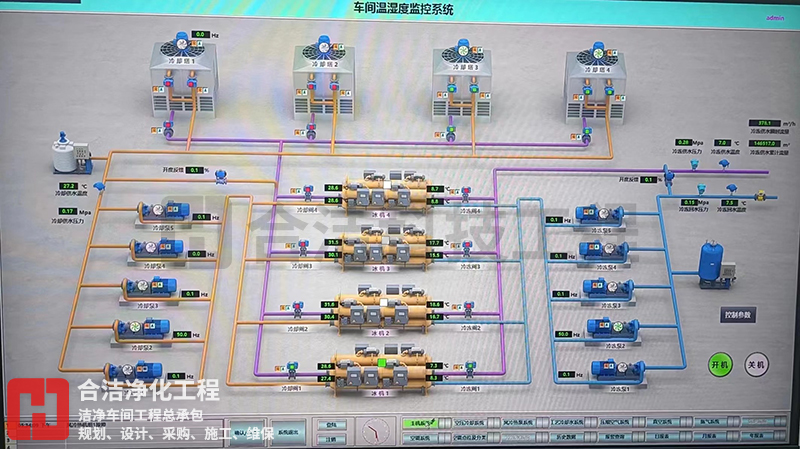Screen dimensions: 800x449
Task: Click the 开度反馈 value near cooling pumps
Action: pos(199,169)
